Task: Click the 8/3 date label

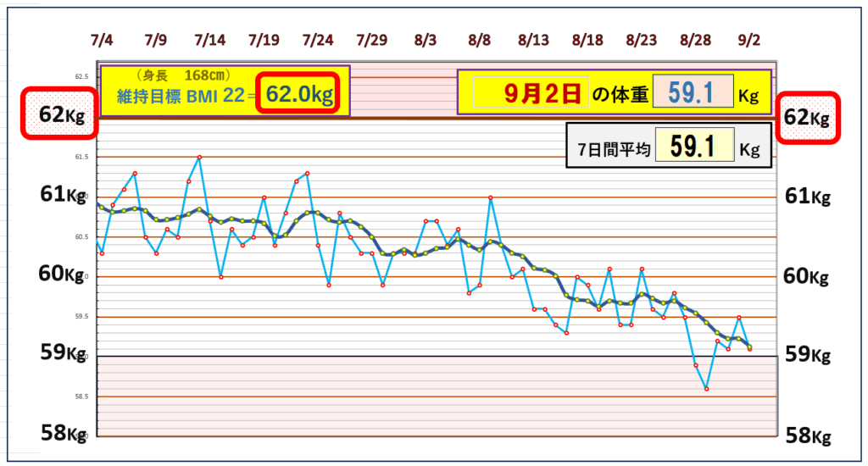Action: (426, 41)
